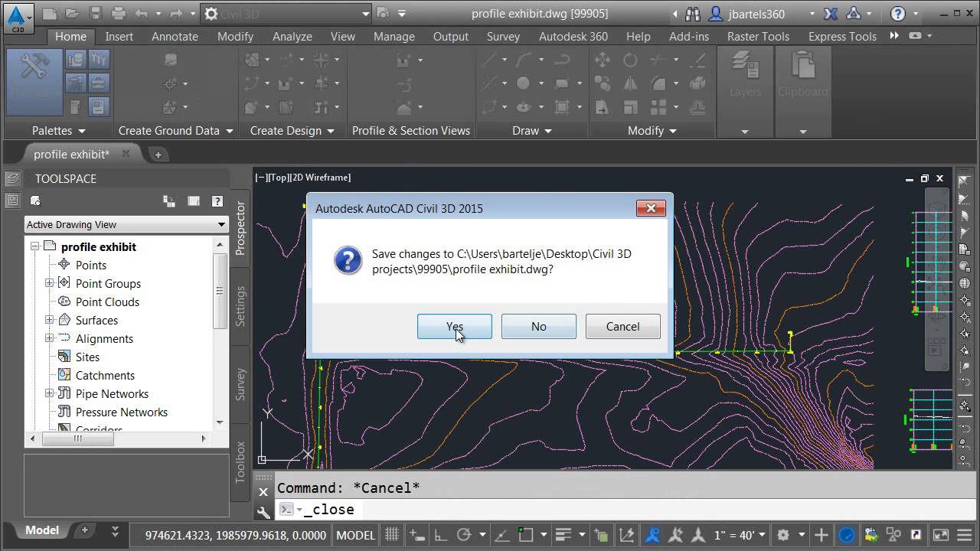980x551 pixels.
Task: Select the Rotate tool in Modify panel
Action: 630,60
